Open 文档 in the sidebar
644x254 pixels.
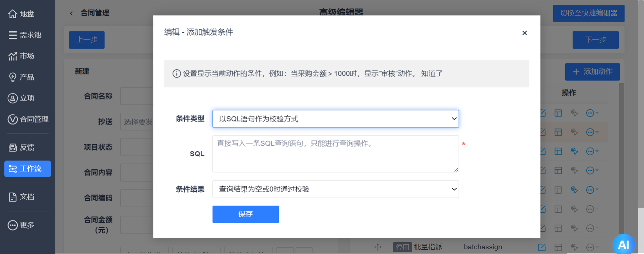coord(21,197)
